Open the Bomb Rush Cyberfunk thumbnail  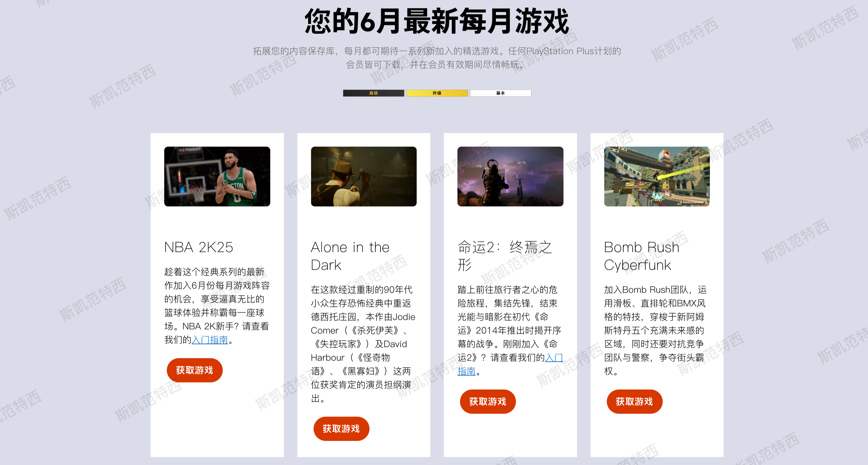pyautogui.click(x=657, y=176)
